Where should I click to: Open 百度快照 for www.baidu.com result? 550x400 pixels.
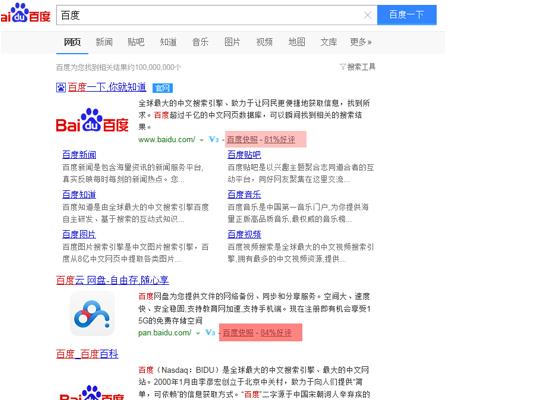click(x=242, y=140)
